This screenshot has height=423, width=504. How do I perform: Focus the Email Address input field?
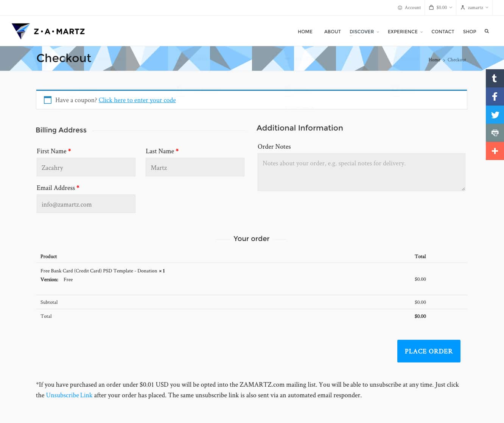(86, 204)
